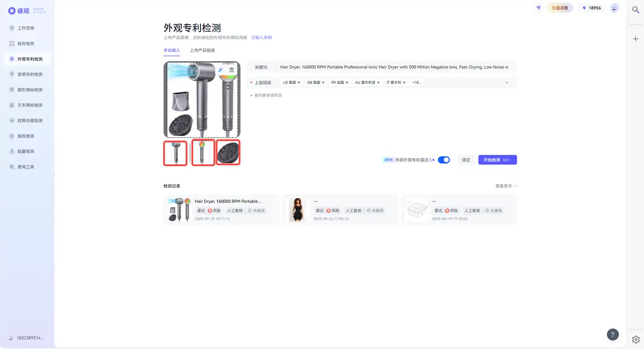Open 图形商标检测 from the sidebar
Viewport: 644px width, 349px height.
click(x=27, y=89)
